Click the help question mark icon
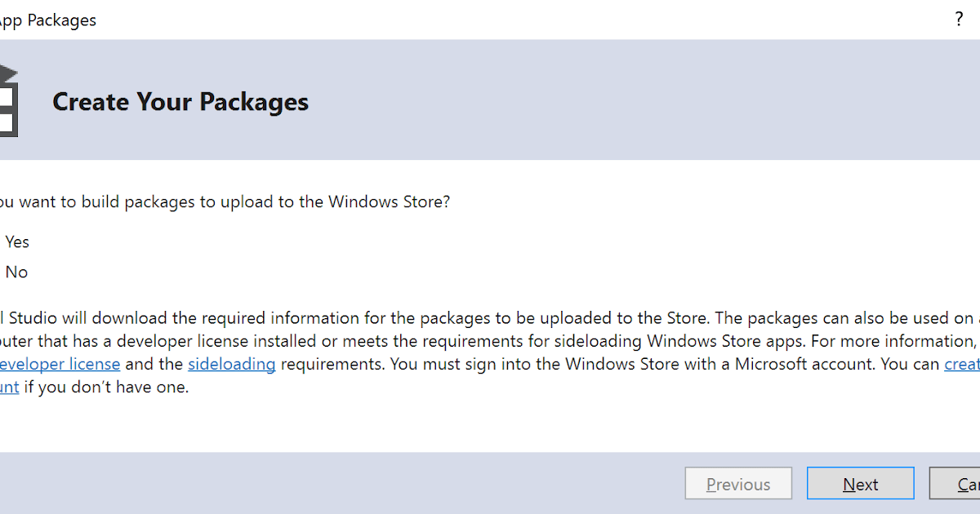This screenshot has height=514, width=980. (959, 19)
